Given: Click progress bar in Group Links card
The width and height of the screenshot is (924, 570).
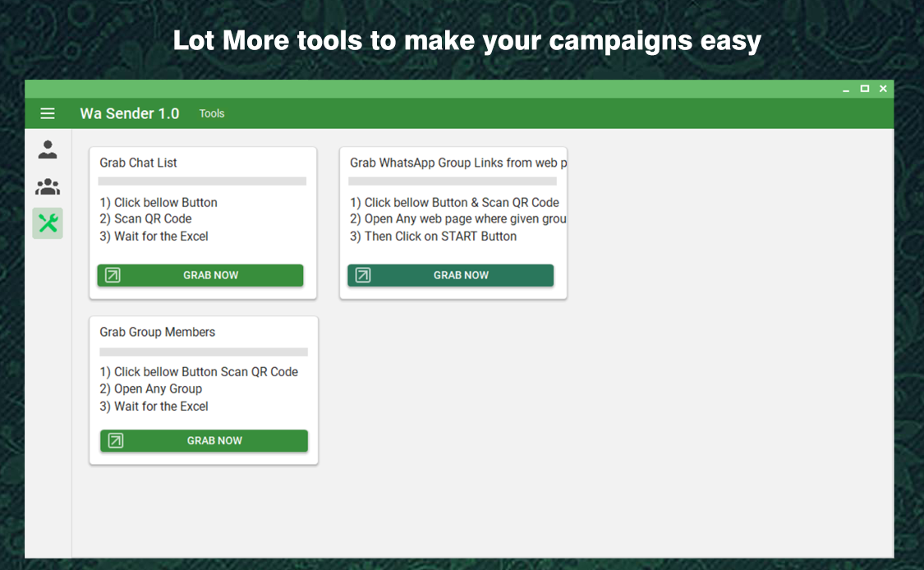Looking at the screenshot, I should (x=453, y=182).
